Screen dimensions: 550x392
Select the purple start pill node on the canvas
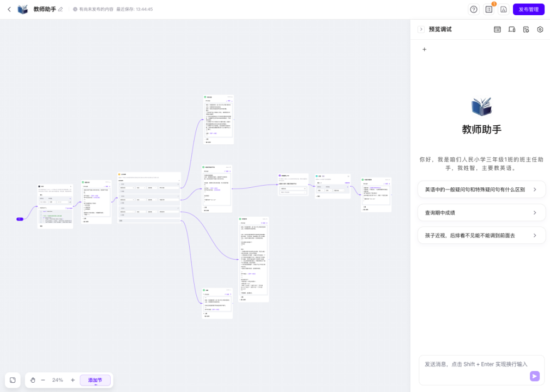pyautogui.click(x=20, y=219)
